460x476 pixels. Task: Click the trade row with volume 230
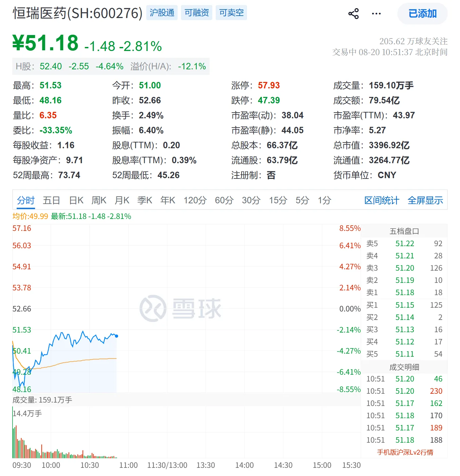click(404, 391)
